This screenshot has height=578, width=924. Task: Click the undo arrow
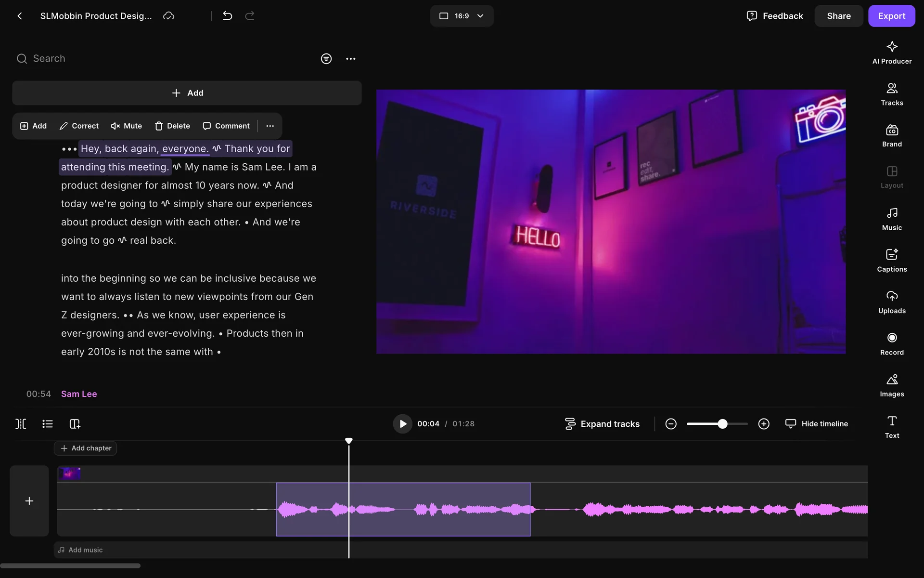tap(228, 16)
